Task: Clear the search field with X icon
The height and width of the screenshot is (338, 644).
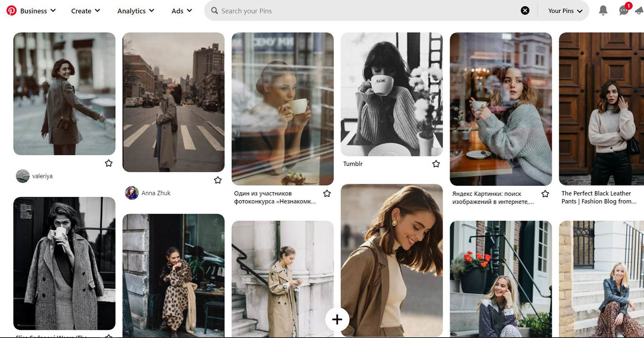Action: point(525,10)
